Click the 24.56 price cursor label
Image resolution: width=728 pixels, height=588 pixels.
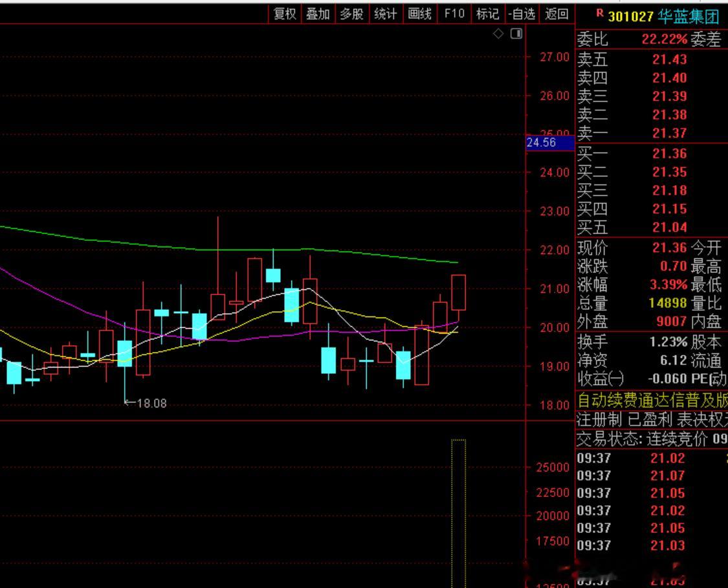[550, 142]
